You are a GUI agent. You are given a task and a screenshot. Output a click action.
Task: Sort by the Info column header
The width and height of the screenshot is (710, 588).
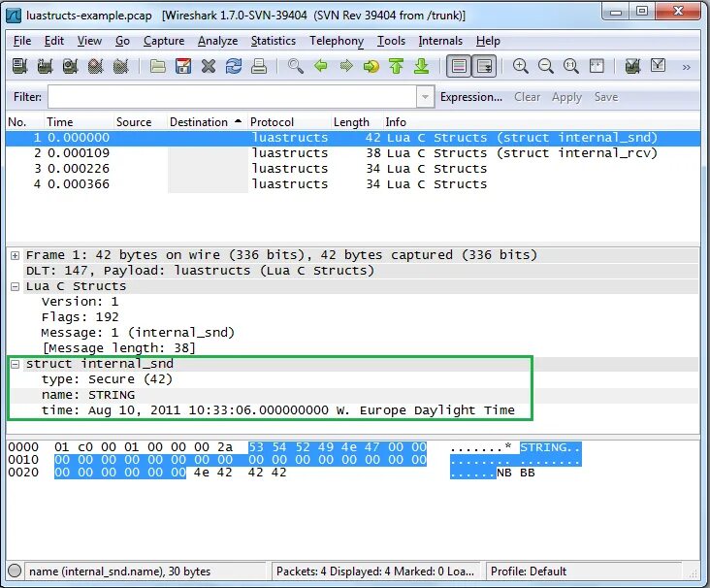[541, 122]
